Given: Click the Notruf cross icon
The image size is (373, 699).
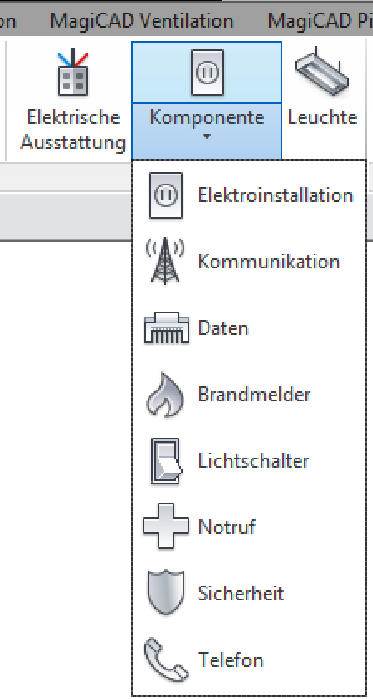Looking at the screenshot, I should coord(166,526).
